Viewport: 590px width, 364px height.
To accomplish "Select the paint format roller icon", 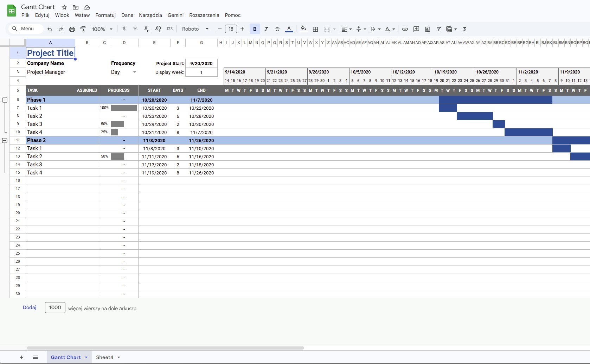I will tap(83, 29).
